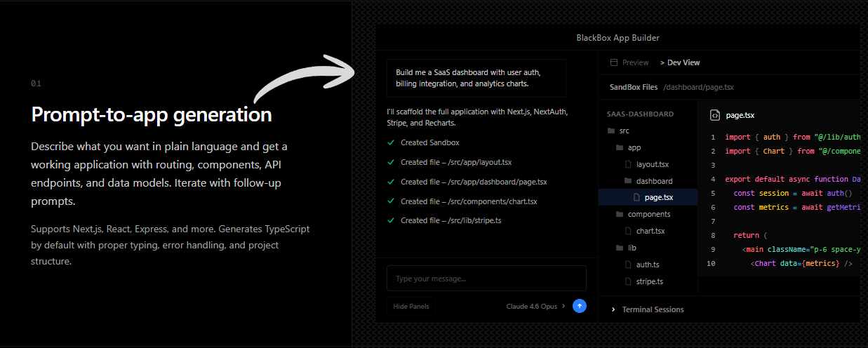Click the checkmark beside dashboard/page.tsx created step
The image size is (868, 348).
390,182
